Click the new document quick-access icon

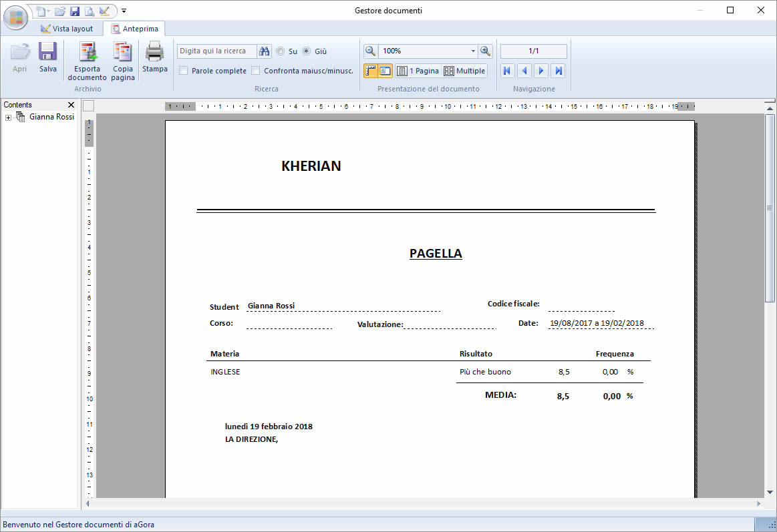[42, 11]
